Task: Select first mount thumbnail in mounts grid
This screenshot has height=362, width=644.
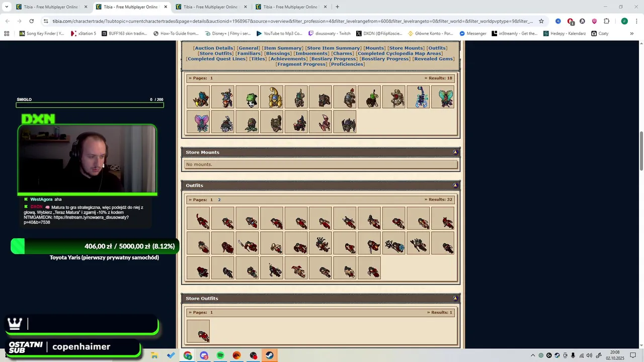Action: [x=198, y=97]
